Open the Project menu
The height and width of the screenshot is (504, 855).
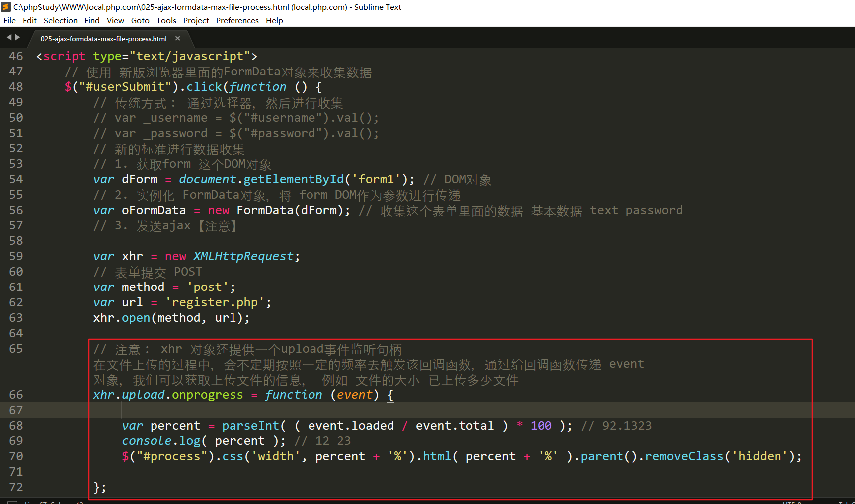196,21
